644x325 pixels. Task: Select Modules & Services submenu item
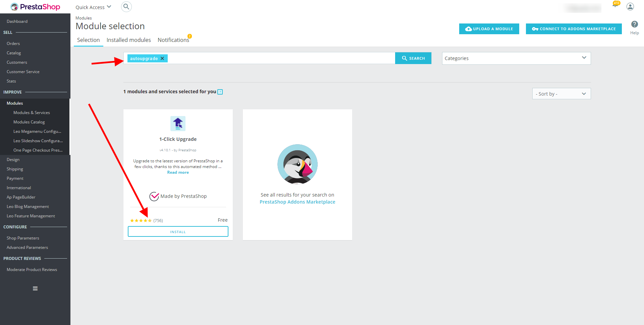(32, 113)
